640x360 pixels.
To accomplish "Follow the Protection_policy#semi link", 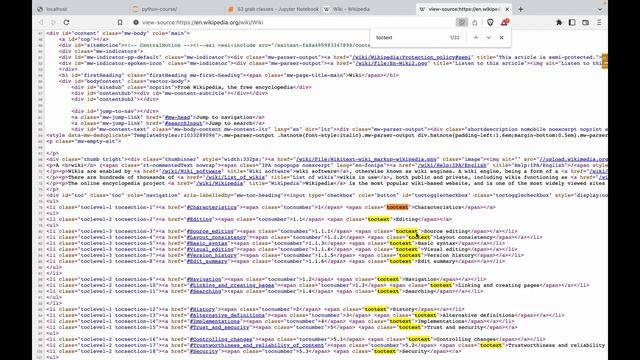I will click(x=411, y=58).
